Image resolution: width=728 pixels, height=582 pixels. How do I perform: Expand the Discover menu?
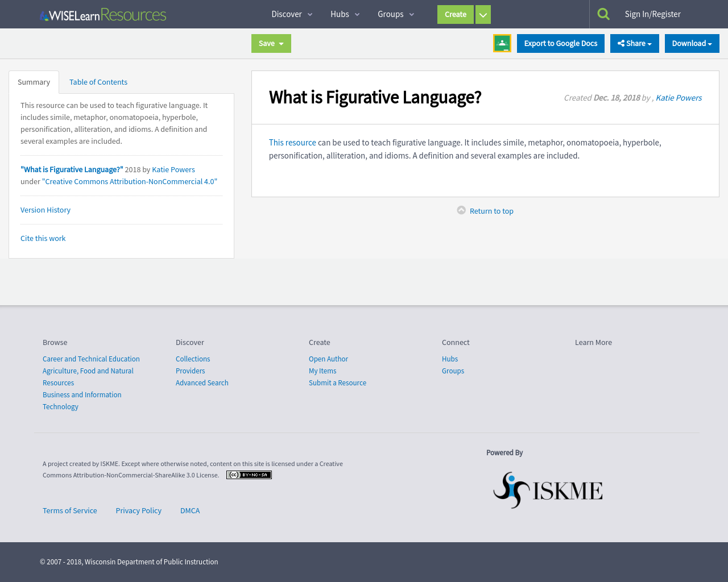click(292, 14)
